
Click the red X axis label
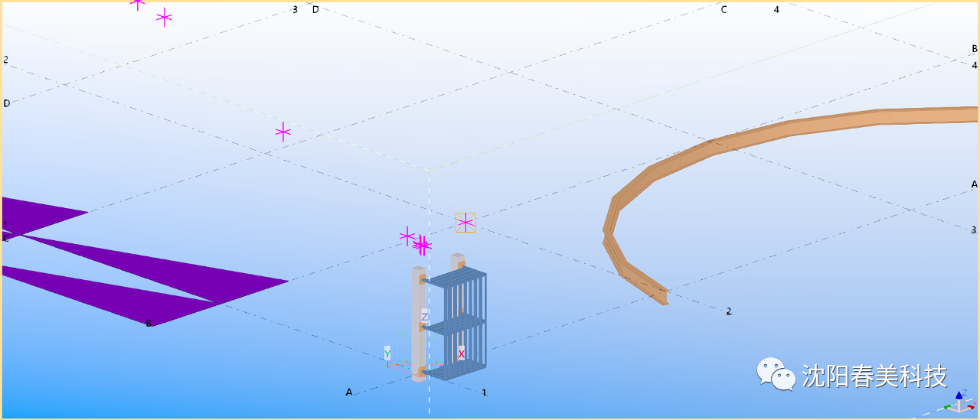[461, 353]
